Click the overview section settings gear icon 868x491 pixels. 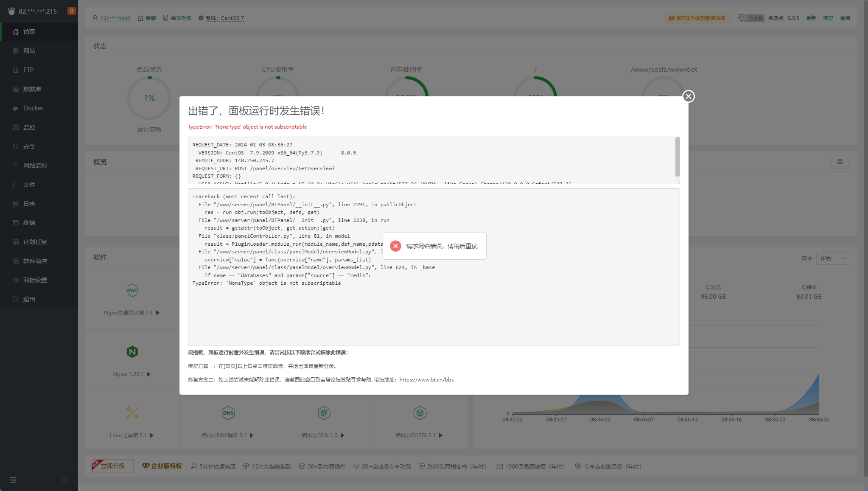coord(840,162)
